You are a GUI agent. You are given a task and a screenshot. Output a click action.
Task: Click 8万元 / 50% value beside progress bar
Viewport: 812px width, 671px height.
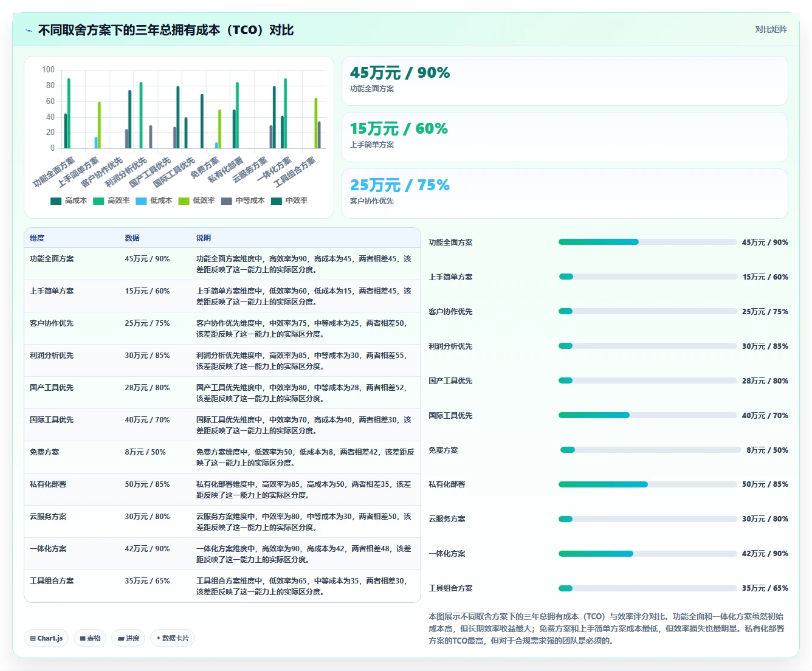click(767, 450)
